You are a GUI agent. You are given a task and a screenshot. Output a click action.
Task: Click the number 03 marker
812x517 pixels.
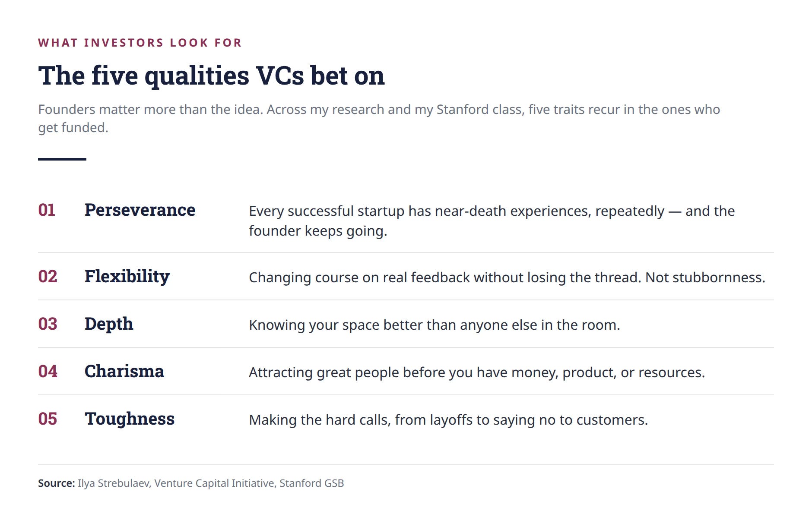click(48, 324)
